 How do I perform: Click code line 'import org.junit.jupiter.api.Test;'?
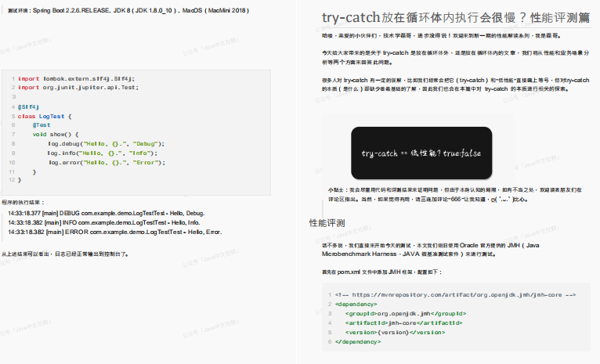[x=78, y=88]
